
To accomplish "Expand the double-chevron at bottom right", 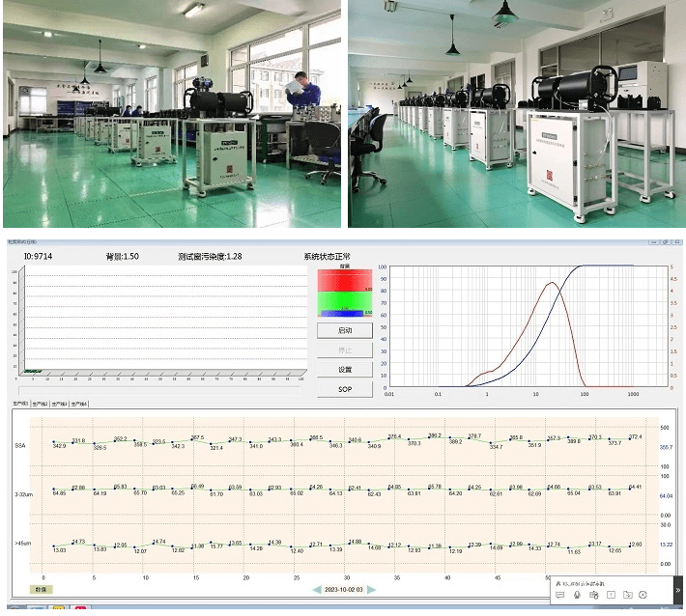I will 677,590.
